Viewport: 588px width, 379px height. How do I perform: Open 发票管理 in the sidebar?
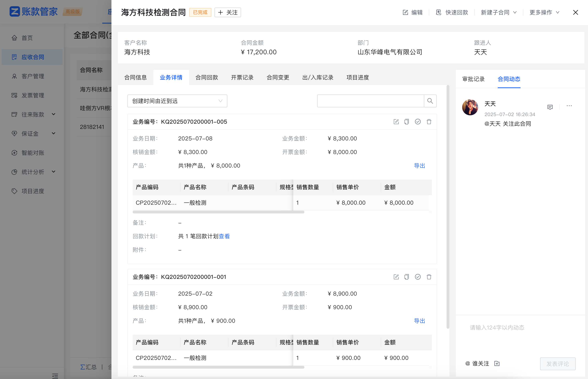click(x=32, y=96)
